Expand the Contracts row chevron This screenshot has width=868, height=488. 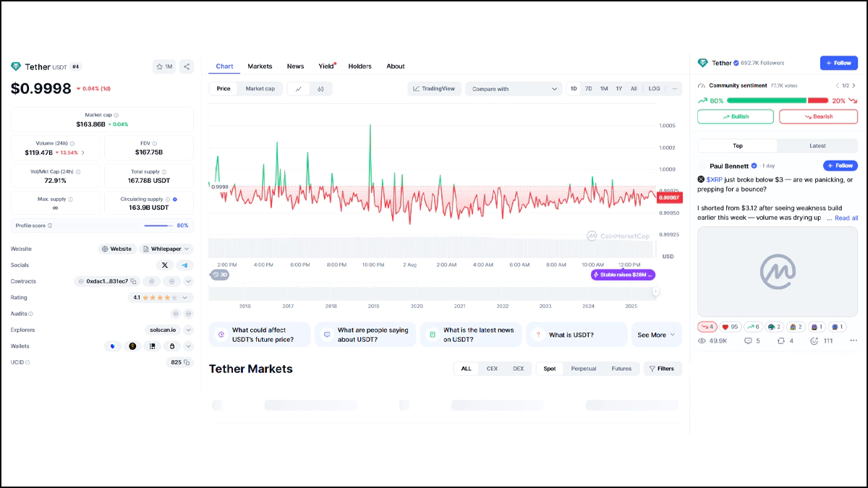click(188, 281)
